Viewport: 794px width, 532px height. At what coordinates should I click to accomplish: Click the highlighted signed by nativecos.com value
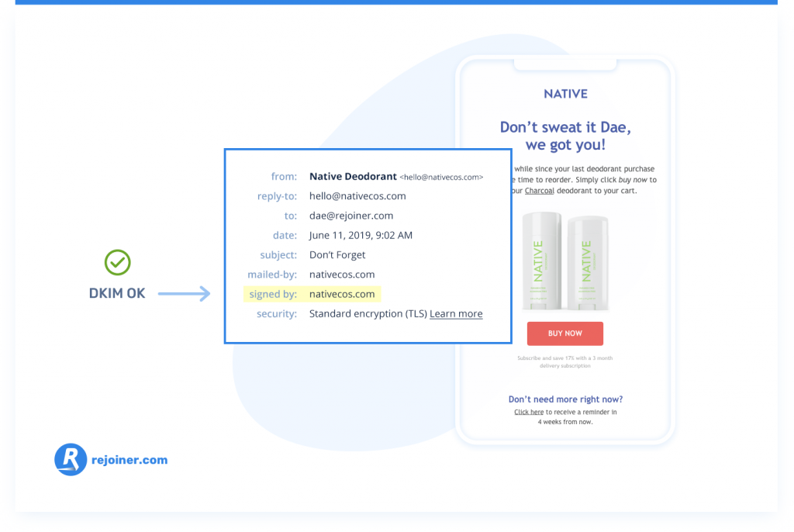point(342,295)
